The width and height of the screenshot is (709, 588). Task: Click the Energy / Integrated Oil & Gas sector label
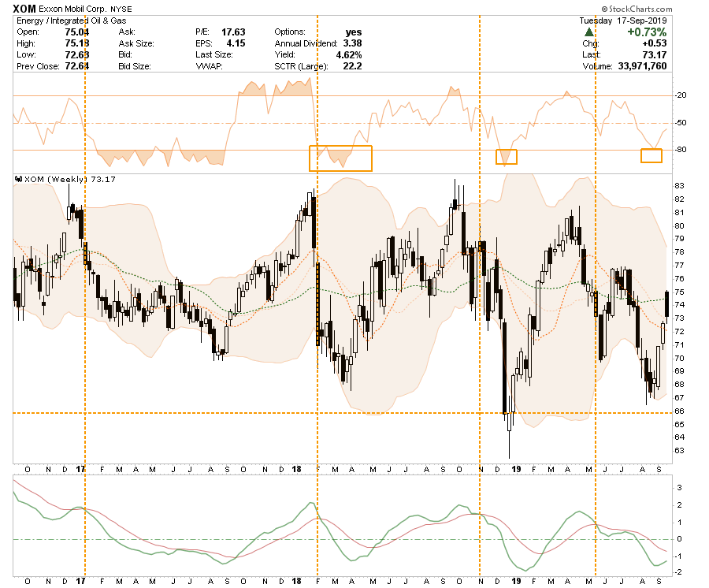click(x=72, y=20)
